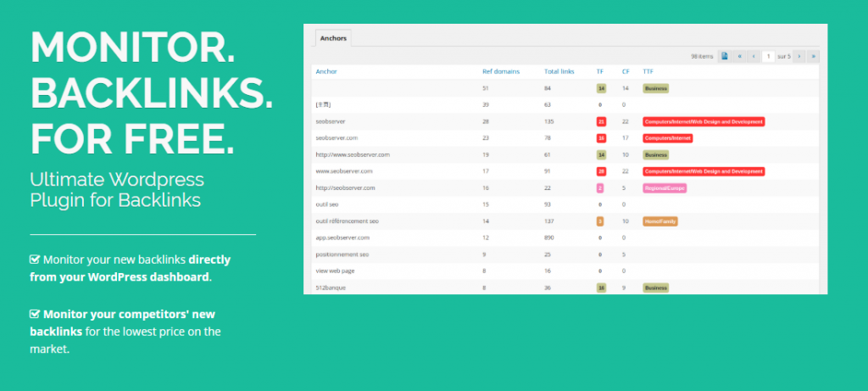Select the 'positionnement seo' anchor text
Screen dimensions: 868x391
click(x=342, y=254)
